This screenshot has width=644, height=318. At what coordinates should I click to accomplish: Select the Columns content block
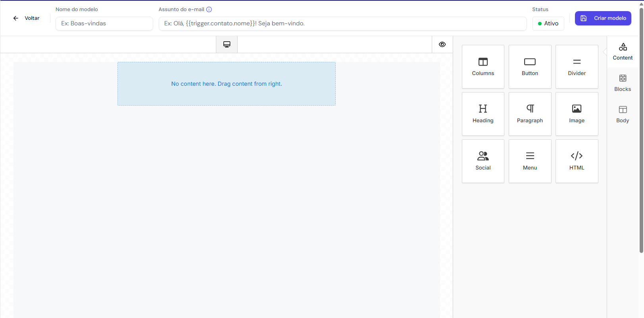point(483,67)
